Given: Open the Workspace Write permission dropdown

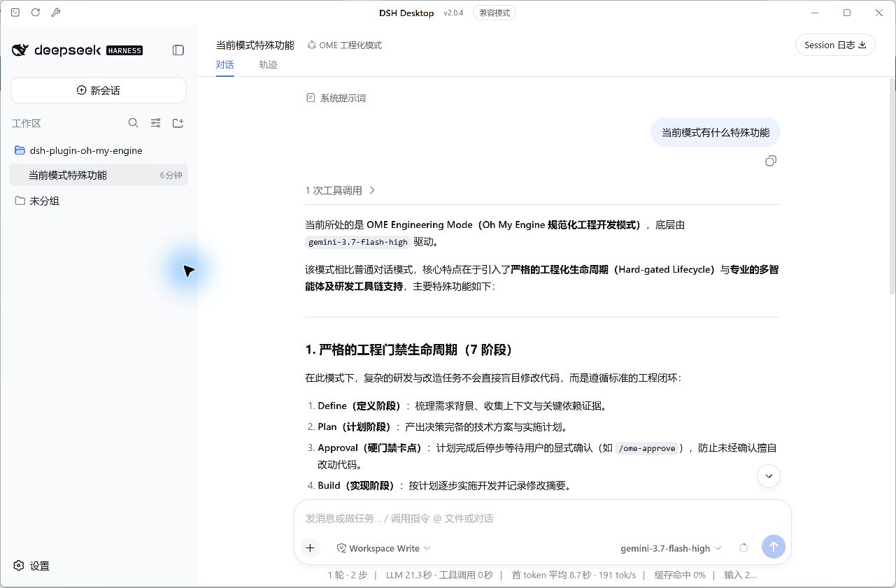Looking at the screenshot, I should (x=384, y=548).
